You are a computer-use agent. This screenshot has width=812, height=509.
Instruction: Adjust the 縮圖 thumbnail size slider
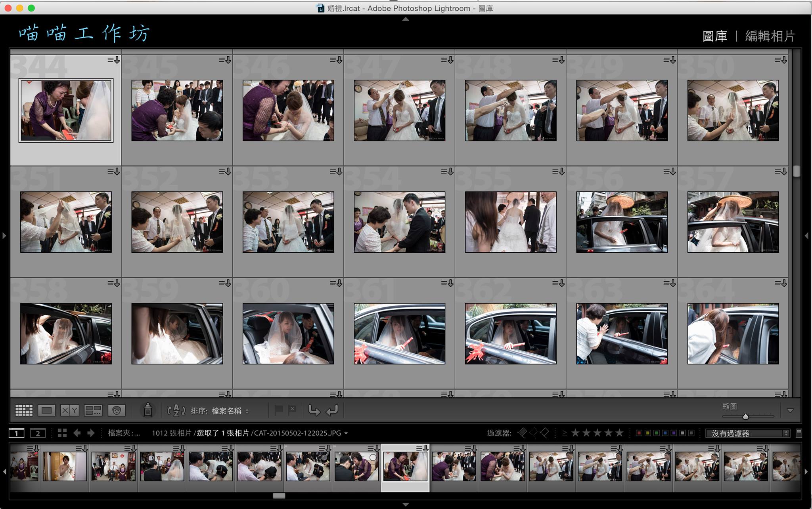click(745, 416)
